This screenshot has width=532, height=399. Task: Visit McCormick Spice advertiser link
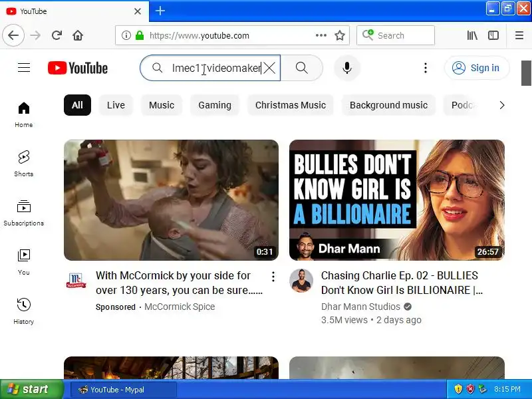click(180, 307)
